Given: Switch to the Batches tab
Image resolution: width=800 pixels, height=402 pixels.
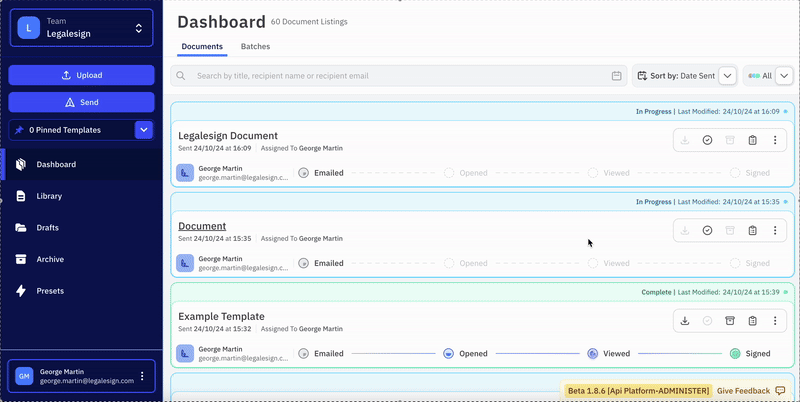Looking at the screenshot, I should click(x=255, y=47).
